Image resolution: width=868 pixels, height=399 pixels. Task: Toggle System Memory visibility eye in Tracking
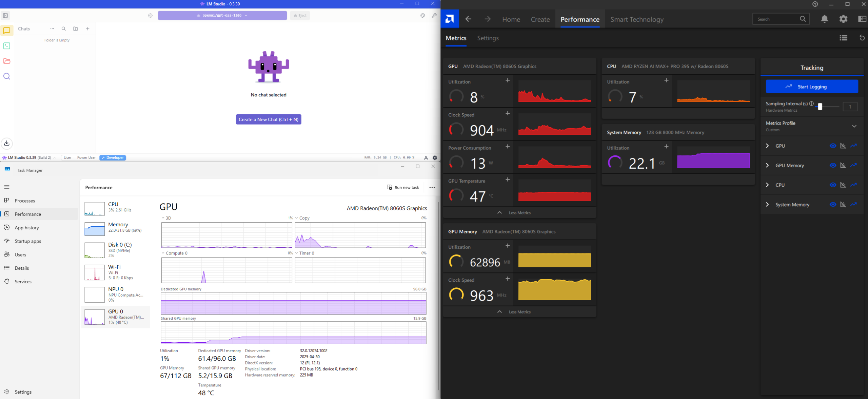click(833, 205)
